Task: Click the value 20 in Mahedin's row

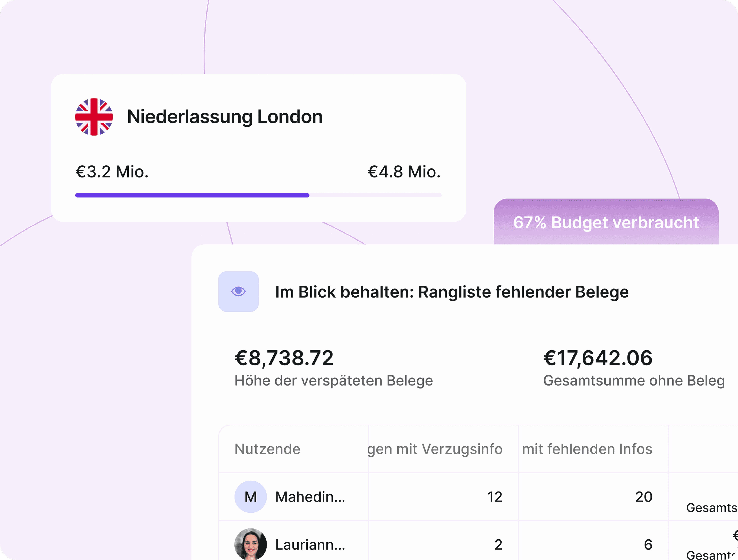Action: [644, 497]
